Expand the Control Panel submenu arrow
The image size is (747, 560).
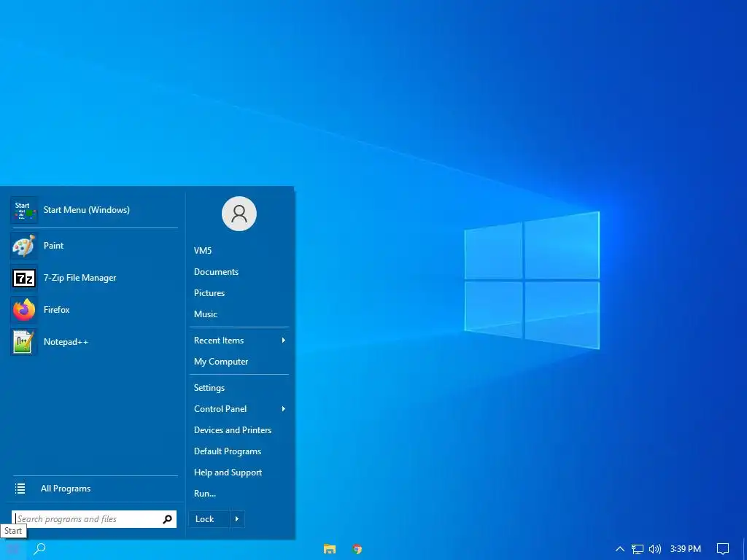pyautogui.click(x=284, y=409)
